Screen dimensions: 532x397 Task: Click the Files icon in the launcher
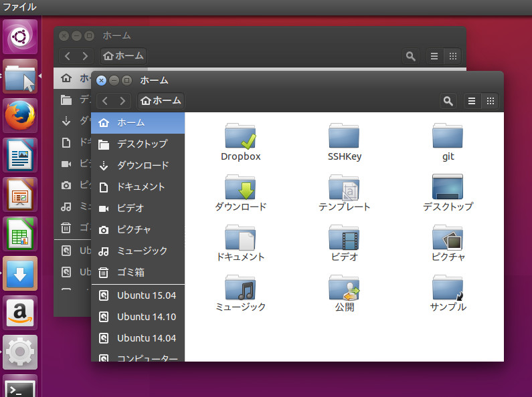click(x=20, y=76)
